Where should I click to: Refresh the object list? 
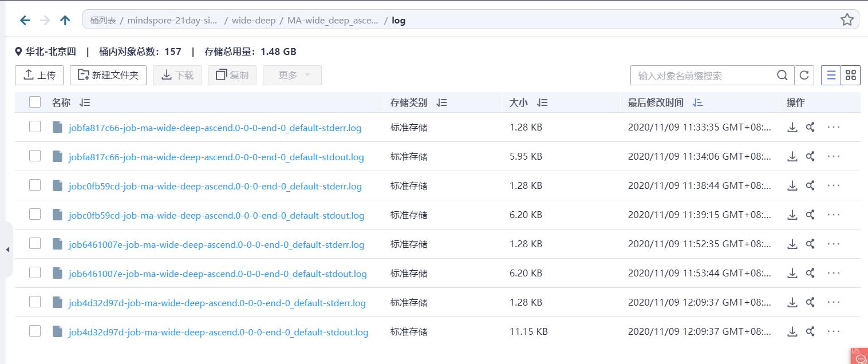tap(804, 76)
